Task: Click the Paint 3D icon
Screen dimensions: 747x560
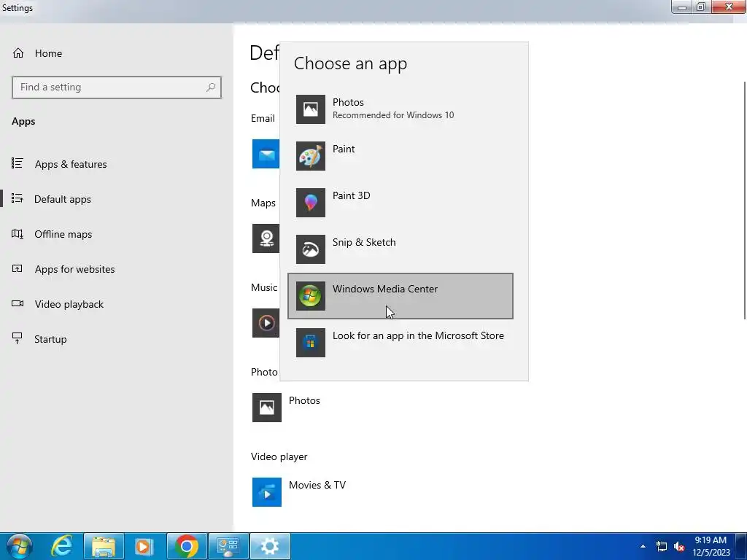Action: pos(311,203)
